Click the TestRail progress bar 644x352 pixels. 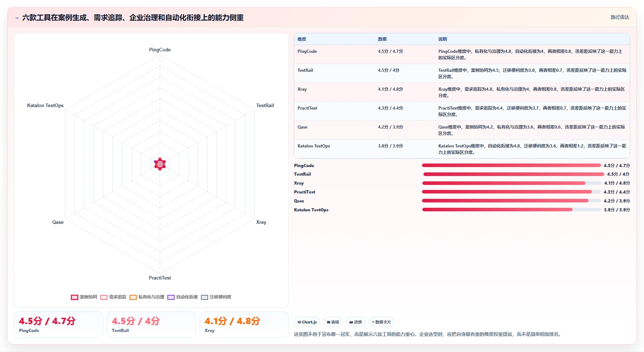(514, 174)
